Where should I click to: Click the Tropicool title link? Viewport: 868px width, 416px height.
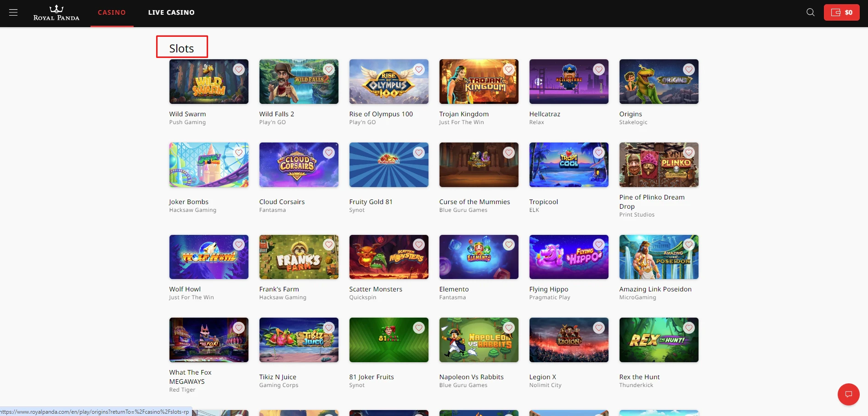544,202
